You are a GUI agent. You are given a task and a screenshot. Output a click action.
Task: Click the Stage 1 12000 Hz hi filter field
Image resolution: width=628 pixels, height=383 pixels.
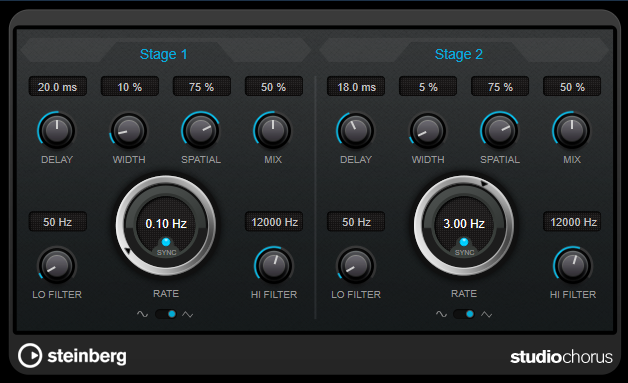pos(274,222)
